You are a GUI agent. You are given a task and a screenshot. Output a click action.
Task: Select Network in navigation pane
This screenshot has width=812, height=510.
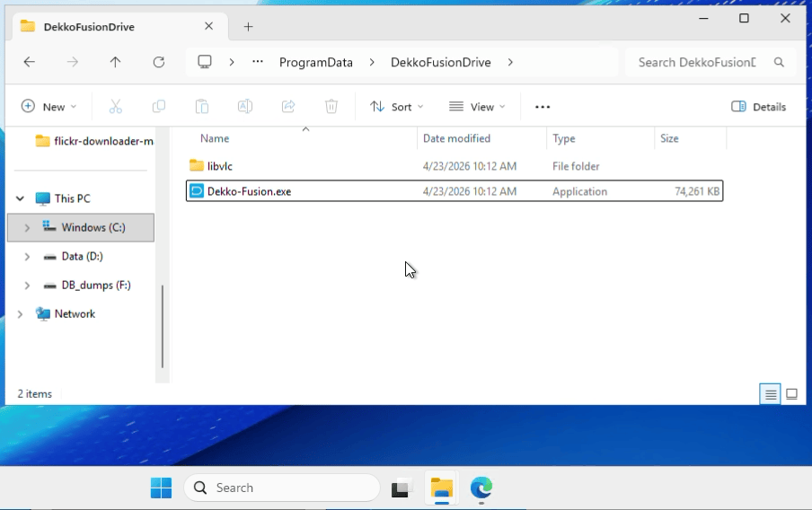pos(66,313)
